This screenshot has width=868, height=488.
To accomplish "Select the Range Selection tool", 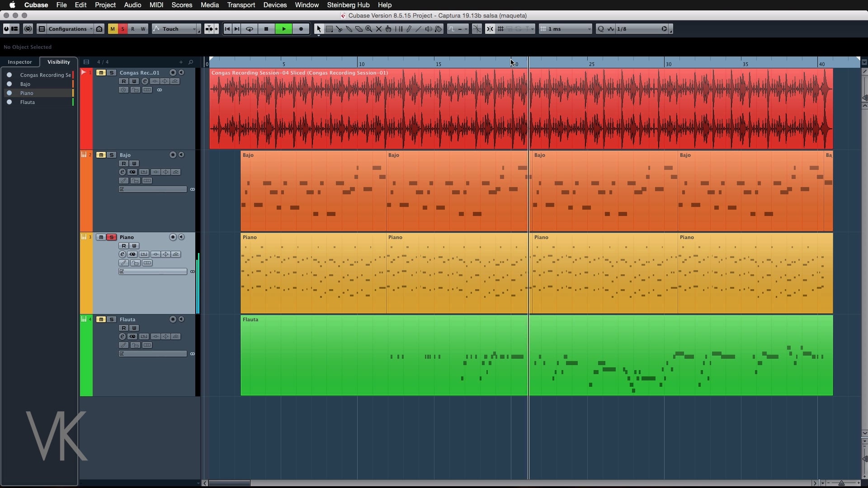I will coord(329,29).
